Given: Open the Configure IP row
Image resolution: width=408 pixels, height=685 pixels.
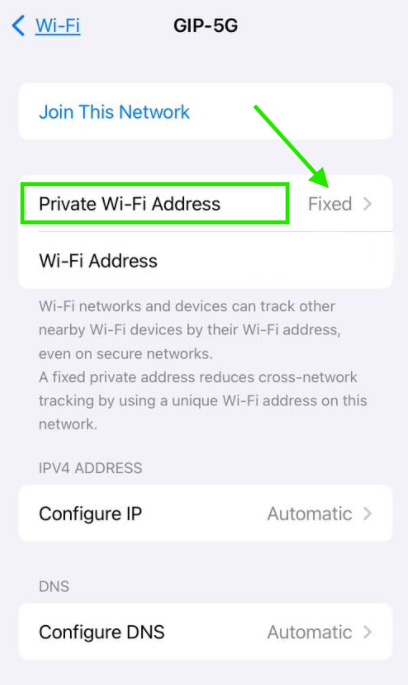Looking at the screenshot, I should (205, 513).
